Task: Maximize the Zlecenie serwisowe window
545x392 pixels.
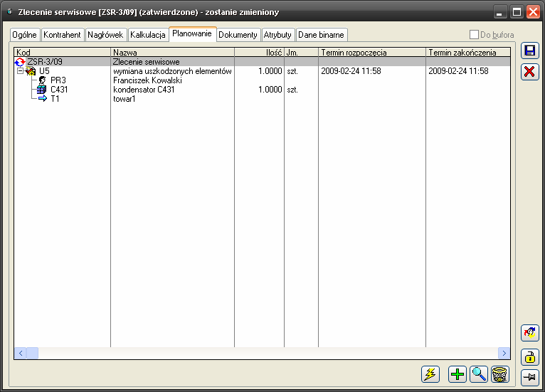Action: pyautogui.click(x=517, y=12)
